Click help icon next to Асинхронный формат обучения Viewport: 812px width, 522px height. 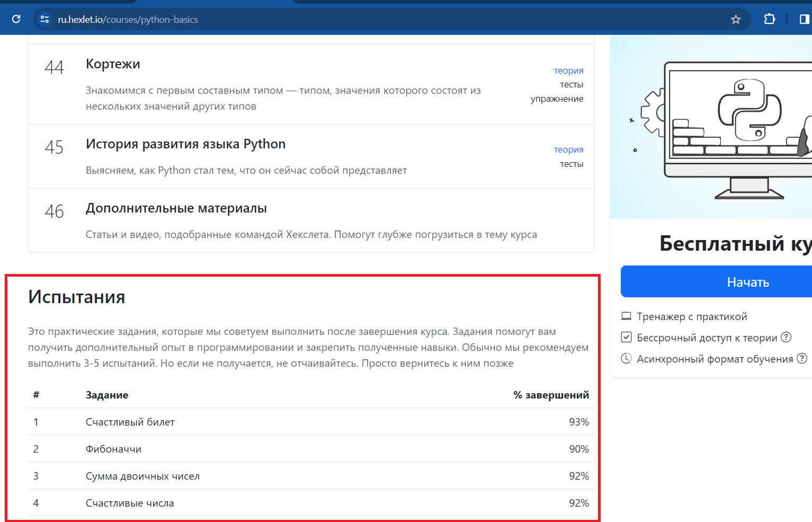pyautogui.click(x=802, y=359)
